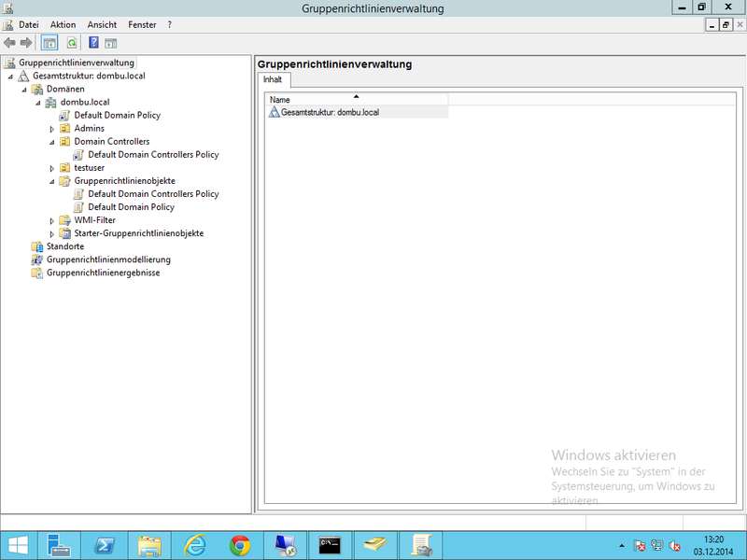Select Default Domain Controllers Policy under Domain Controllers
The image size is (747, 560).
tap(153, 155)
